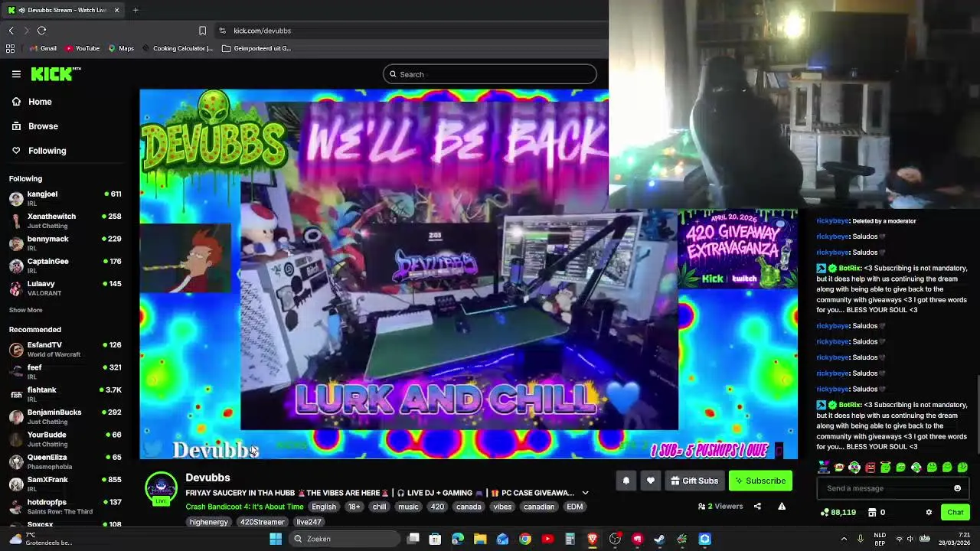Open the Geïmporteerd uit G... bookmarks folder

click(256, 48)
